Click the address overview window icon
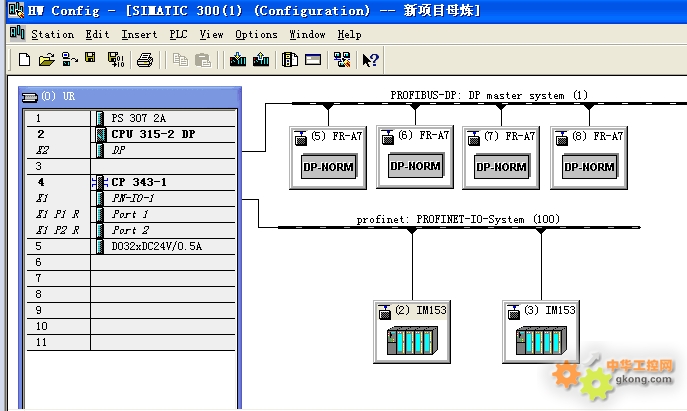This screenshot has height=411, width=687. pyautogui.click(x=313, y=60)
